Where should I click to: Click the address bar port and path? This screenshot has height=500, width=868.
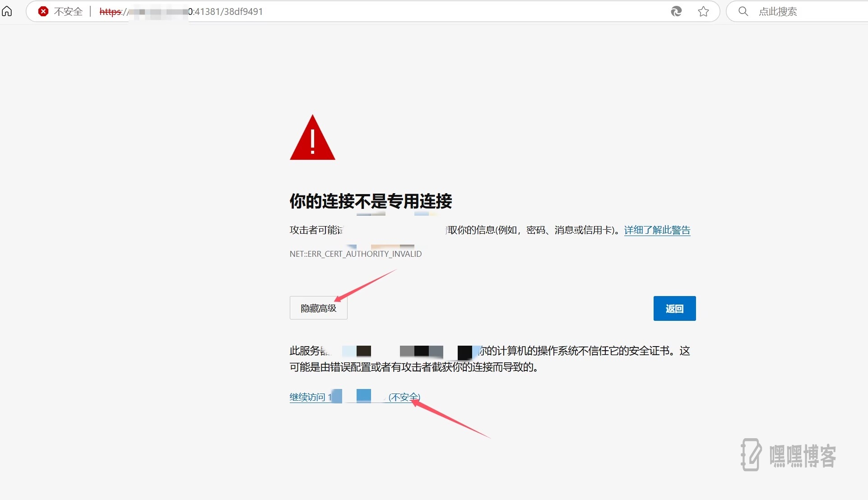tap(226, 11)
